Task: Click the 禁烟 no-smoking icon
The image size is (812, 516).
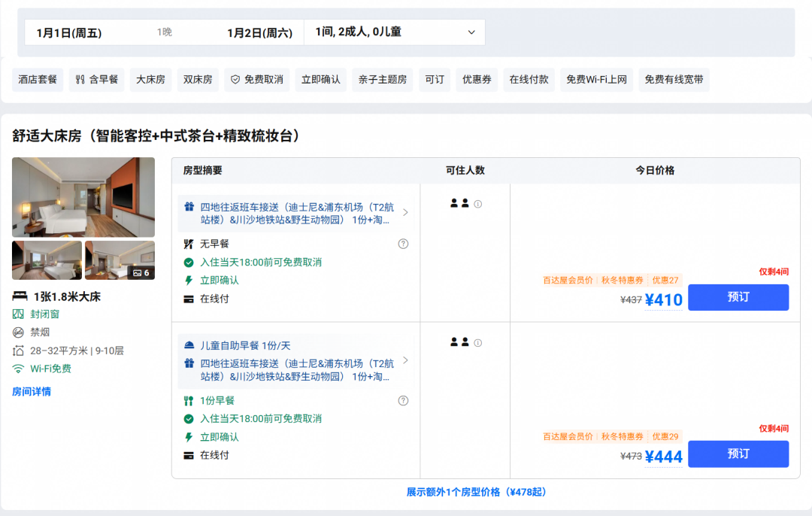Action: pos(18,332)
